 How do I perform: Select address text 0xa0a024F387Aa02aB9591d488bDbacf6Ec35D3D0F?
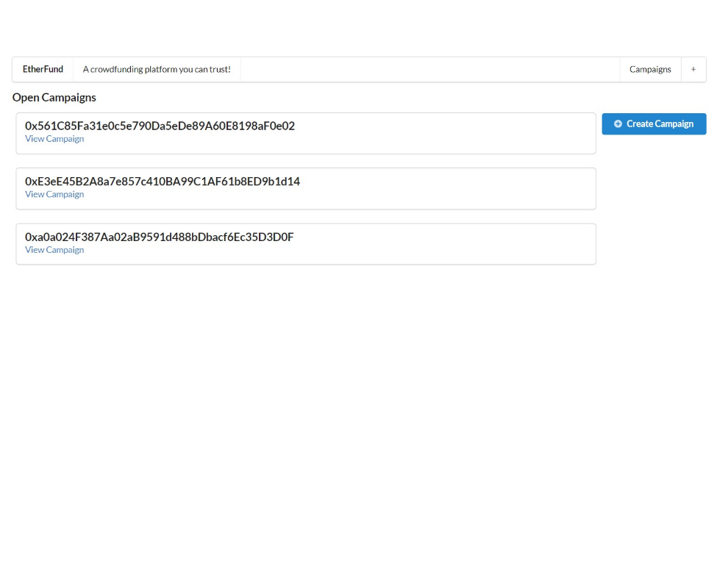pyautogui.click(x=159, y=237)
